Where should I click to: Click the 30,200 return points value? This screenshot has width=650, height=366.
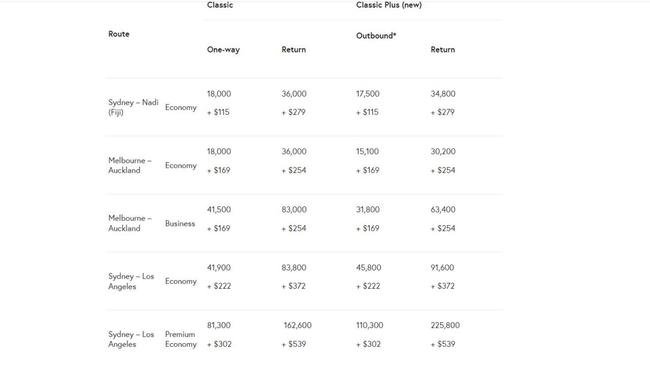(x=443, y=152)
